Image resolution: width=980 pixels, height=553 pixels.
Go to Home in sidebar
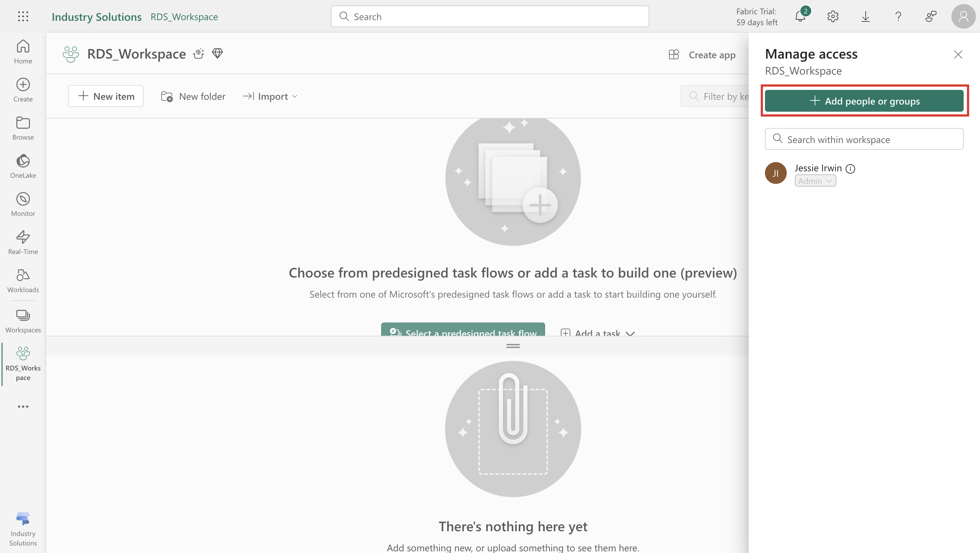click(23, 52)
